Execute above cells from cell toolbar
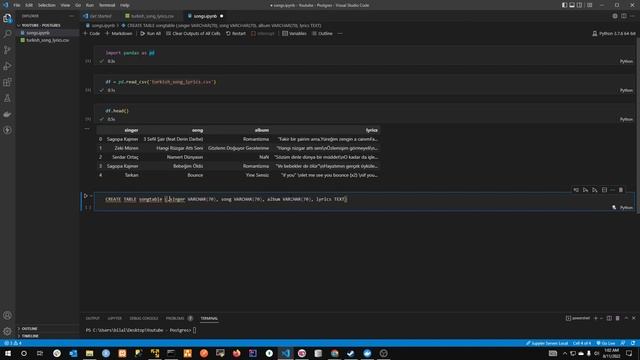This screenshot has width=640, height=360. 586,190
